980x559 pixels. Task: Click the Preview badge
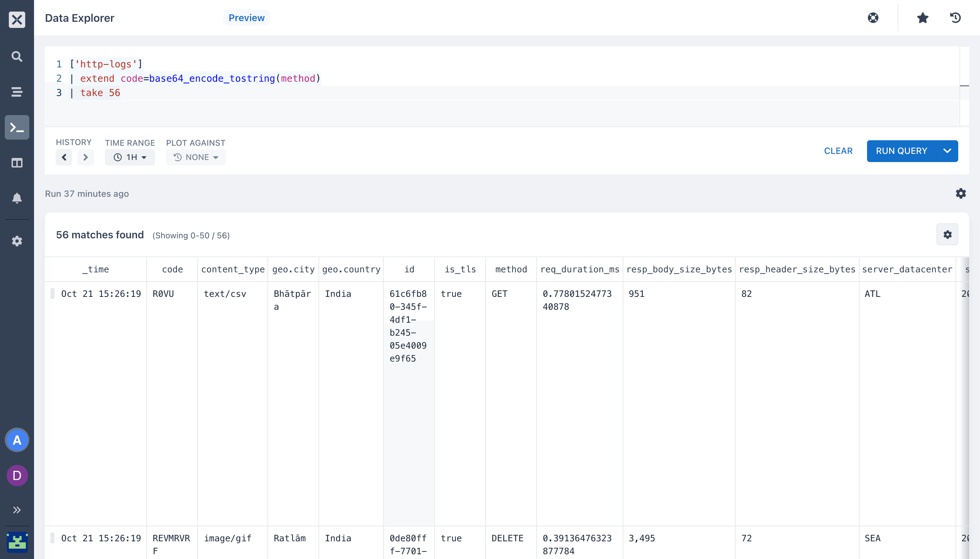(246, 18)
